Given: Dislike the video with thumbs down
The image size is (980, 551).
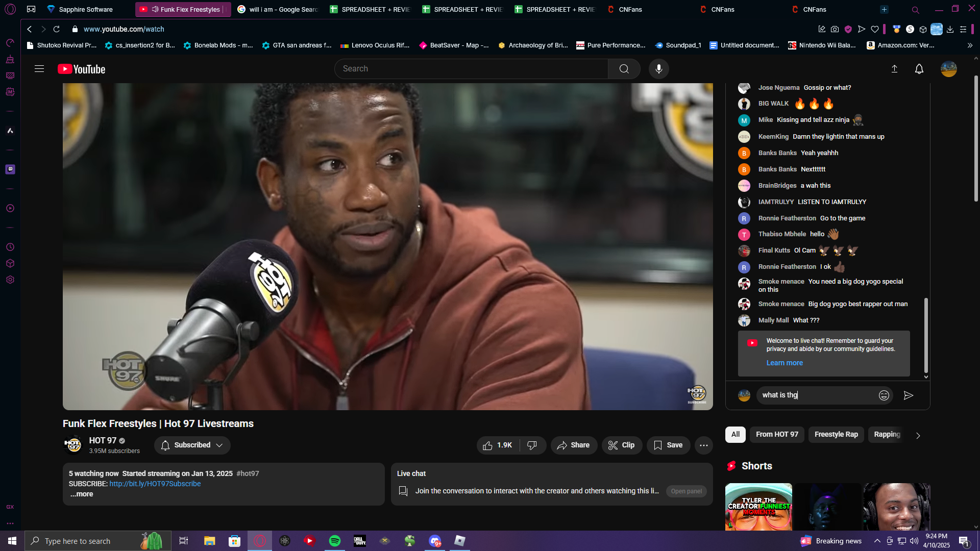Looking at the screenshot, I should (532, 445).
